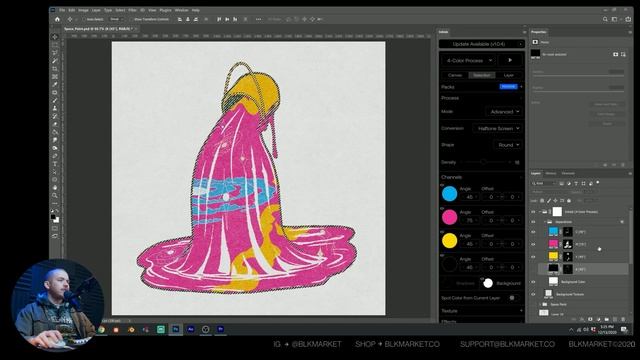The image size is (640, 360).
Task: Click the blue Installed packs button
Action: tap(508, 87)
